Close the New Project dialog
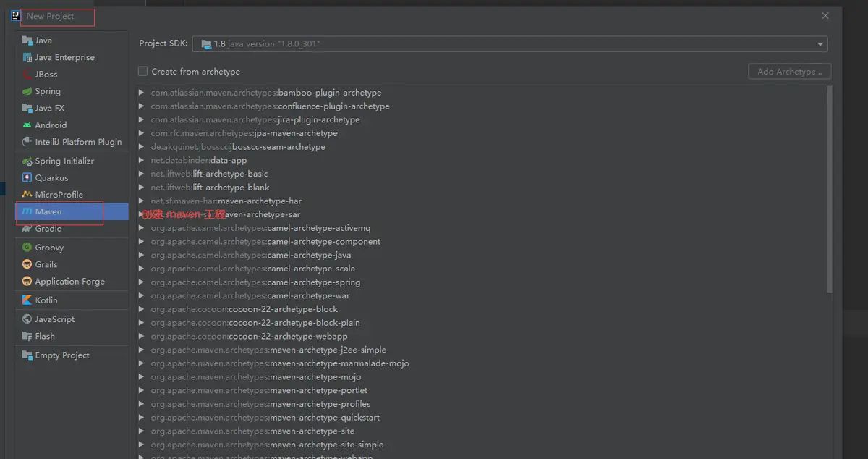 (825, 16)
